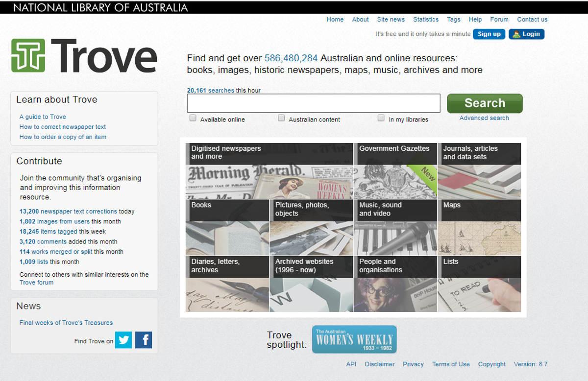Viewport: 588px width, 381px height.
Task: Open How to order a copy link
Action: [63, 137]
